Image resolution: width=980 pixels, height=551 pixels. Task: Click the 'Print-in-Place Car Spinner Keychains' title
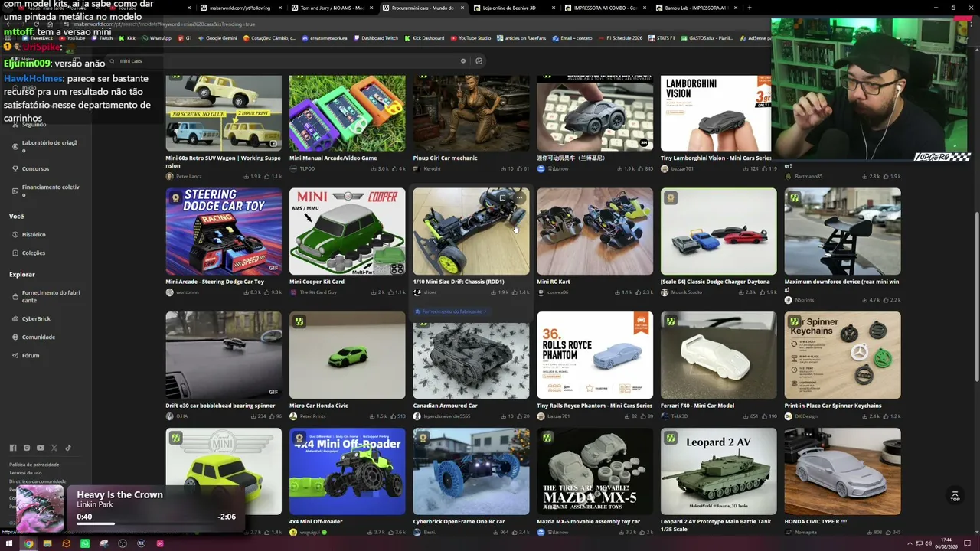pos(833,406)
